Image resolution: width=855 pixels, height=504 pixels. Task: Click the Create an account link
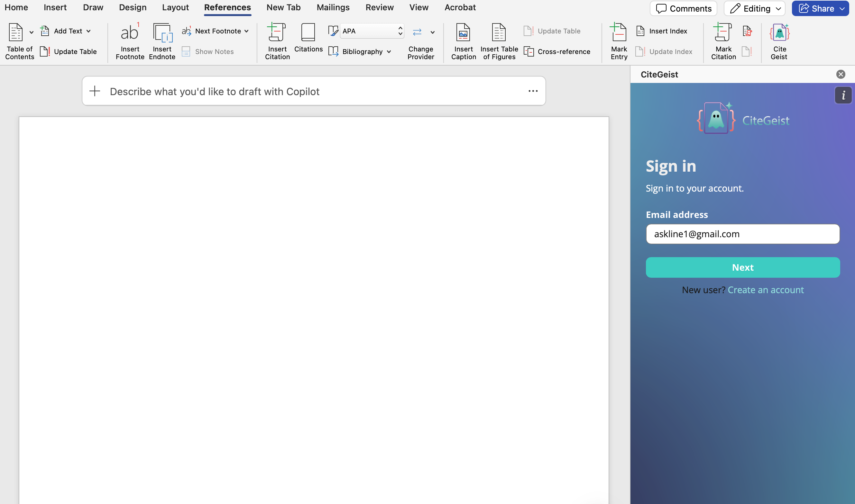[x=765, y=290]
